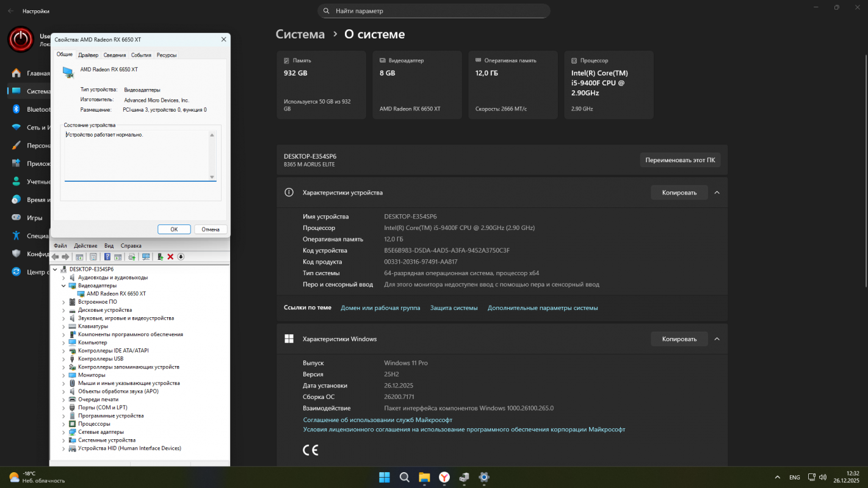Open the Device Manager taskbar icon
This screenshot has width=868, height=488.
coord(463,478)
